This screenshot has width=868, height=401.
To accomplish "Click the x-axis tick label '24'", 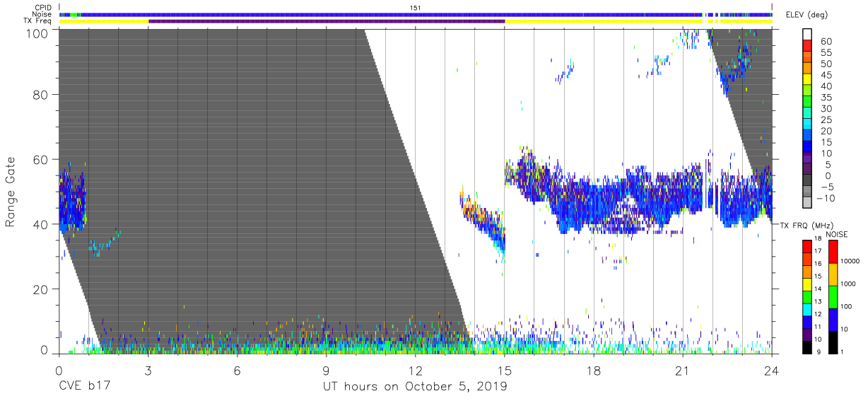I will pyautogui.click(x=771, y=371).
